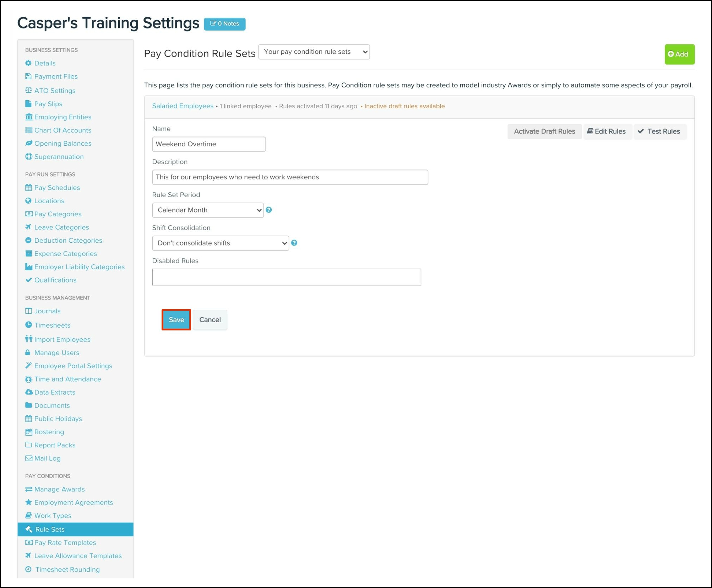Go to Employment Agreements page

74,502
